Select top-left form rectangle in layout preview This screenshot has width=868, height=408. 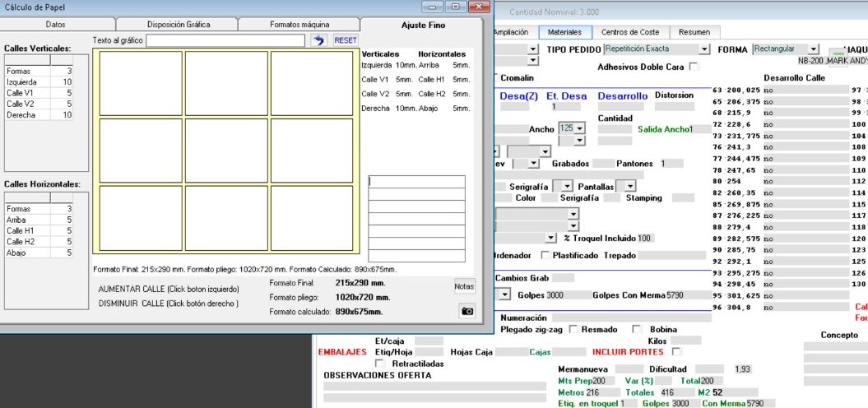click(x=141, y=83)
